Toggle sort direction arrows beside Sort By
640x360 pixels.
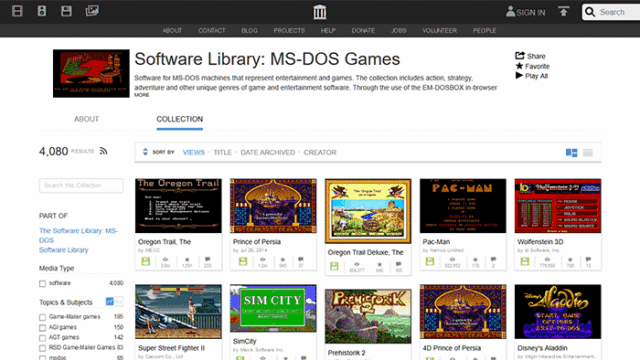(x=145, y=152)
